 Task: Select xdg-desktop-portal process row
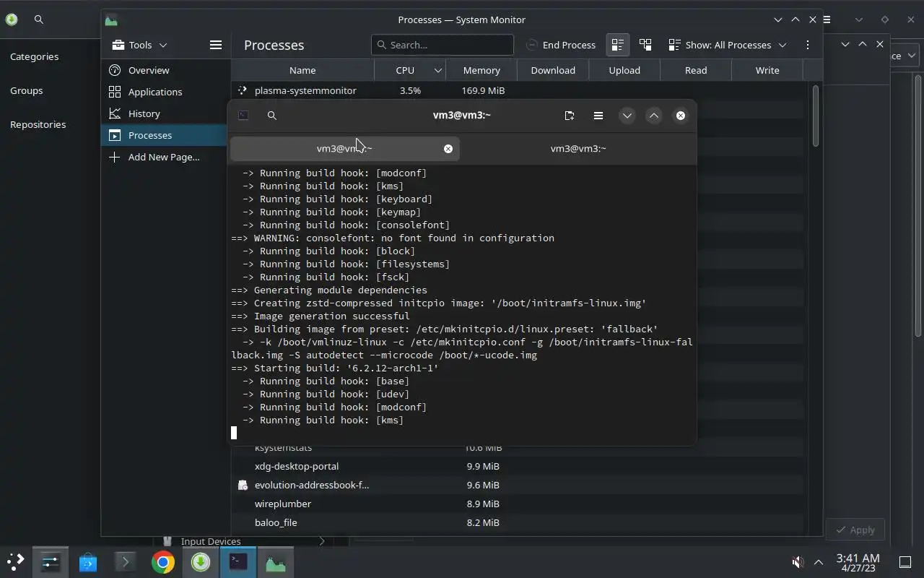point(517,466)
